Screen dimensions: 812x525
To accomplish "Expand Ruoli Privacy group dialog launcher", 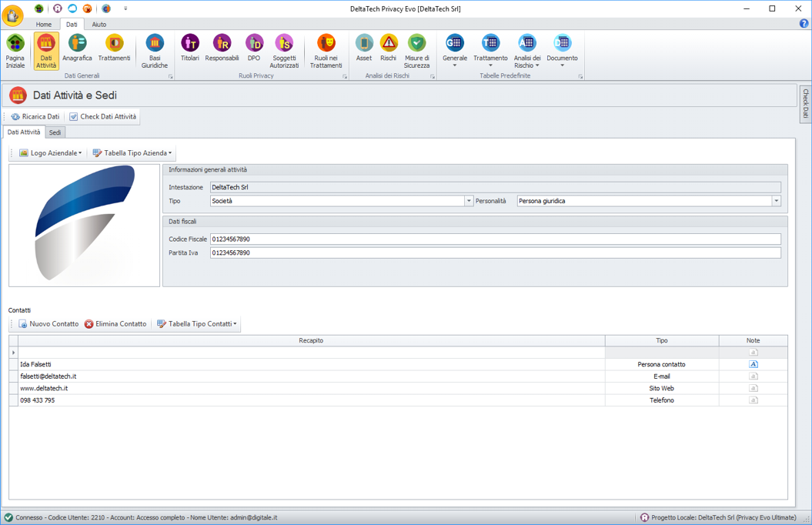I will [344, 77].
